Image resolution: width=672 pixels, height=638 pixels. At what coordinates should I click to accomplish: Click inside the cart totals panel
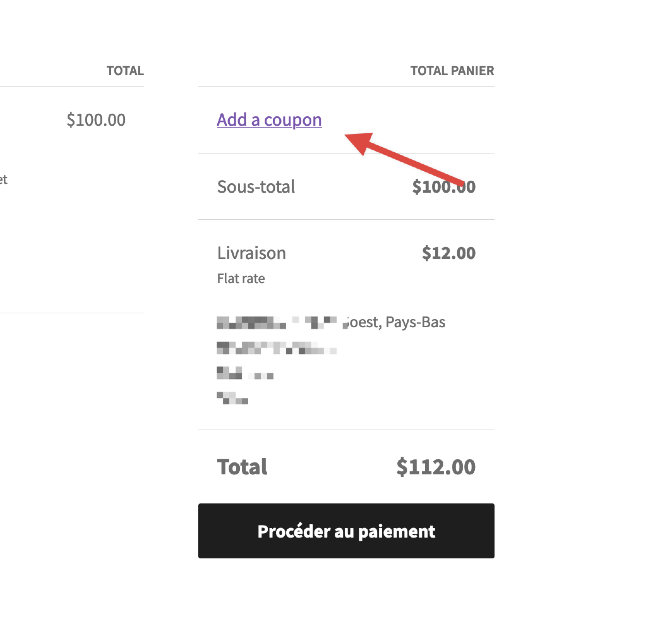[x=346, y=306]
